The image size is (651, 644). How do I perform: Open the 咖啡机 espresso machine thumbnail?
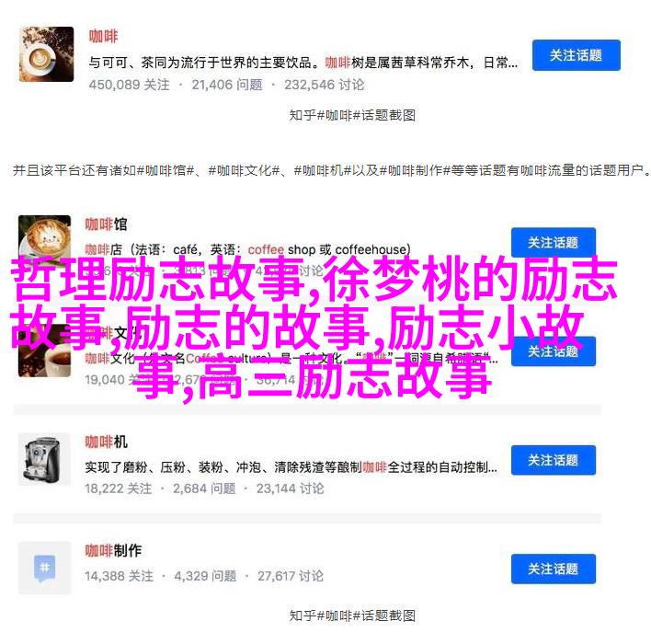click(44, 459)
